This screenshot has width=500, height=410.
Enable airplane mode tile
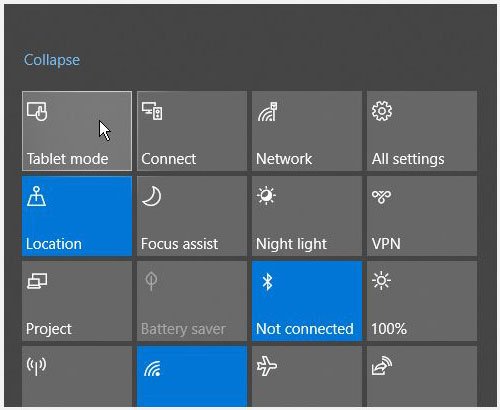click(307, 376)
